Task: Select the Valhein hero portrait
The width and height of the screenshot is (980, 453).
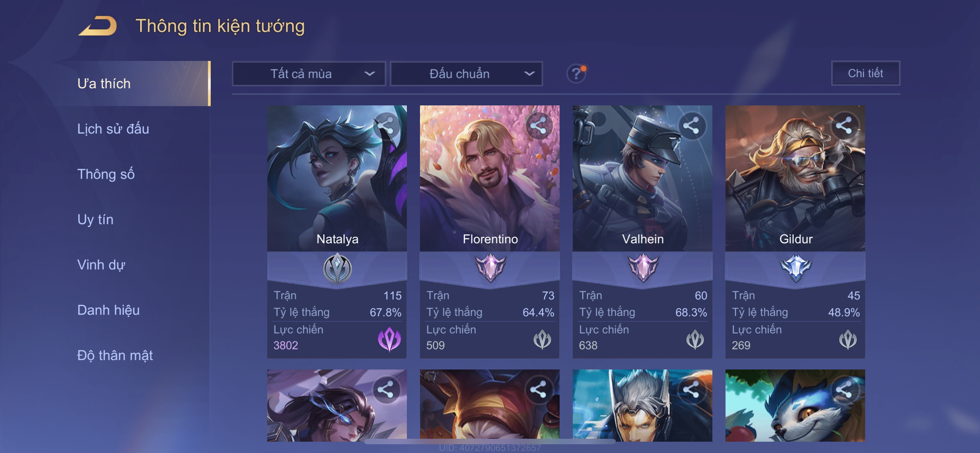Action: click(x=642, y=178)
